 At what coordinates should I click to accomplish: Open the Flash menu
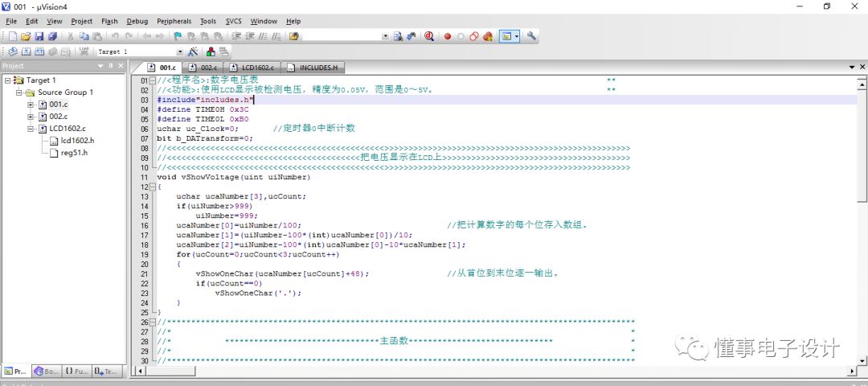109,21
